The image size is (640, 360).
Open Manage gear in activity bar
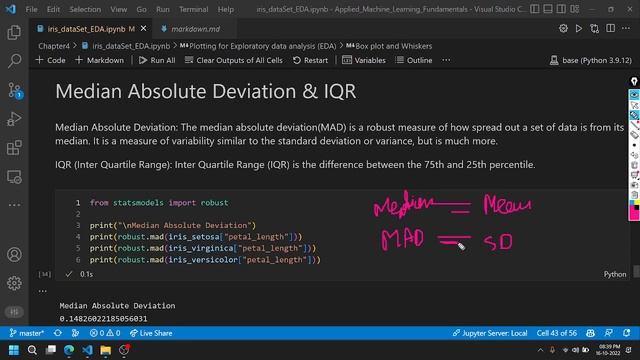pyautogui.click(x=14, y=283)
